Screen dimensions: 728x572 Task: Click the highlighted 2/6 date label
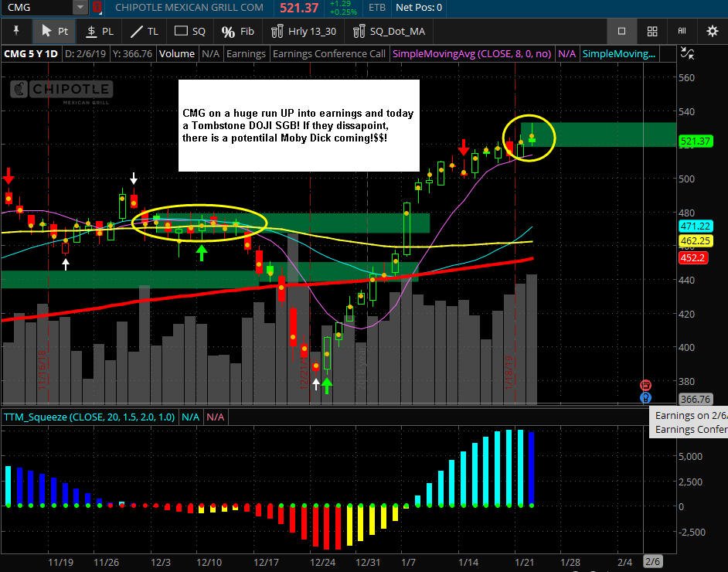click(x=652, y=562)
